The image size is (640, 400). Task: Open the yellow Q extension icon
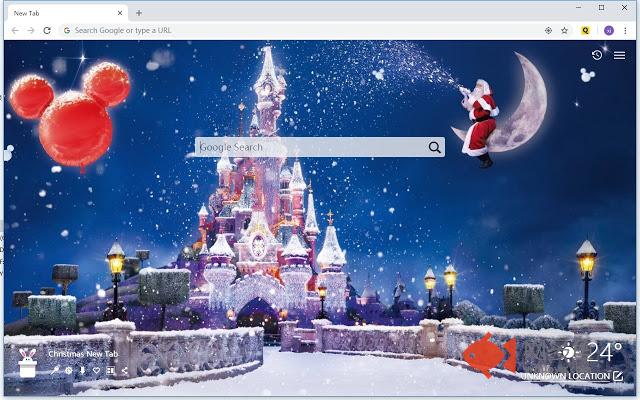(585, 31)
